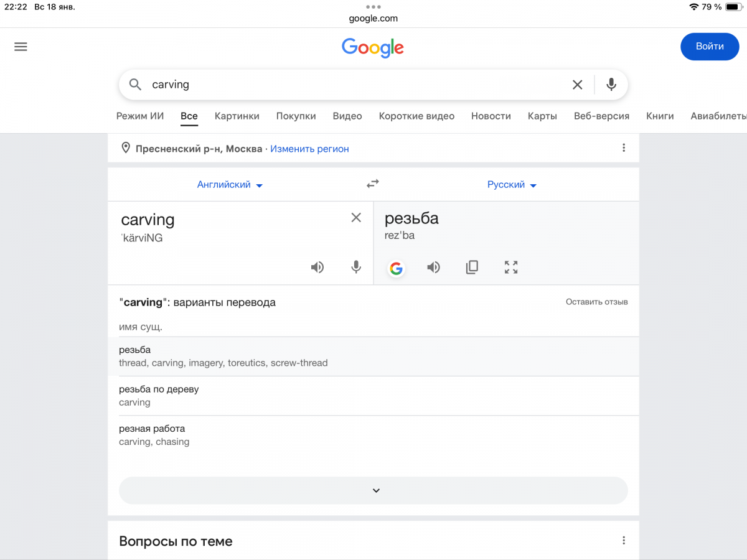747x560 pixels.
Task: Expand translation to fullscreen
Action: tap(511, 268)
